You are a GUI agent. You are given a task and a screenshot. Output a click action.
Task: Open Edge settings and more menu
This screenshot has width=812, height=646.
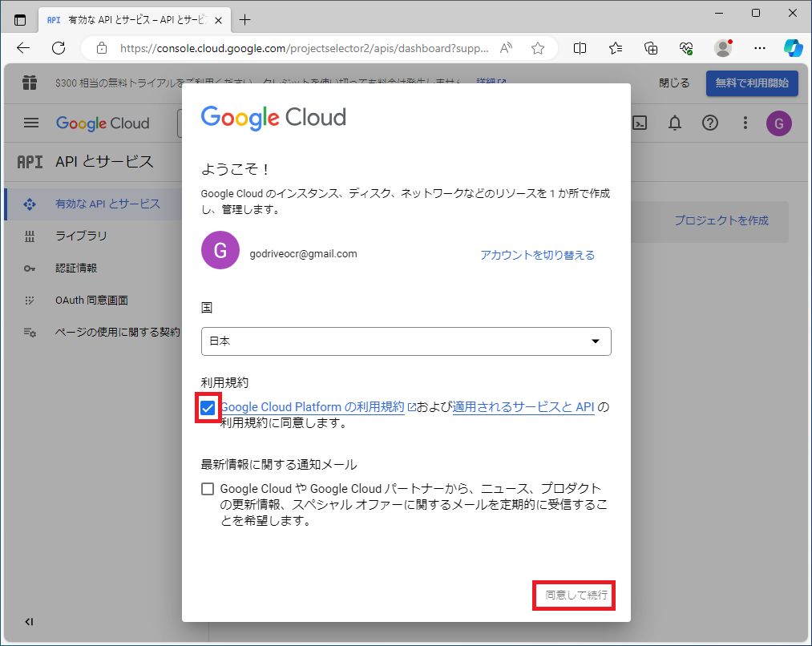coord(760,48)
